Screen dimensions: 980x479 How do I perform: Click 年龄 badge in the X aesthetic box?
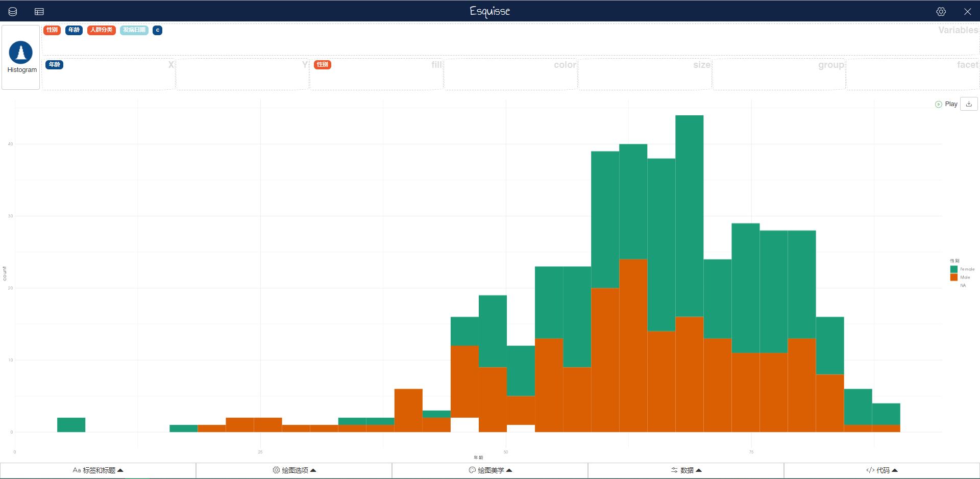pos(55,65)
